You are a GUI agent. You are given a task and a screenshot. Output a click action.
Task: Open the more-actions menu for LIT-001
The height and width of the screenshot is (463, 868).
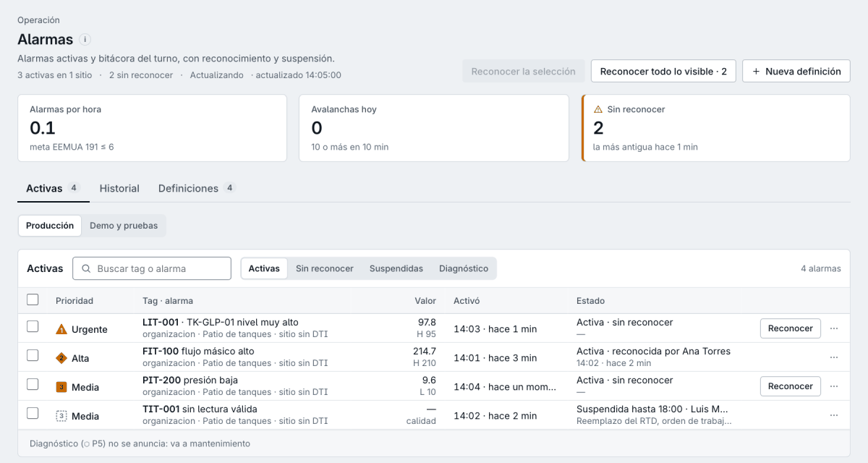click(834, 328)
